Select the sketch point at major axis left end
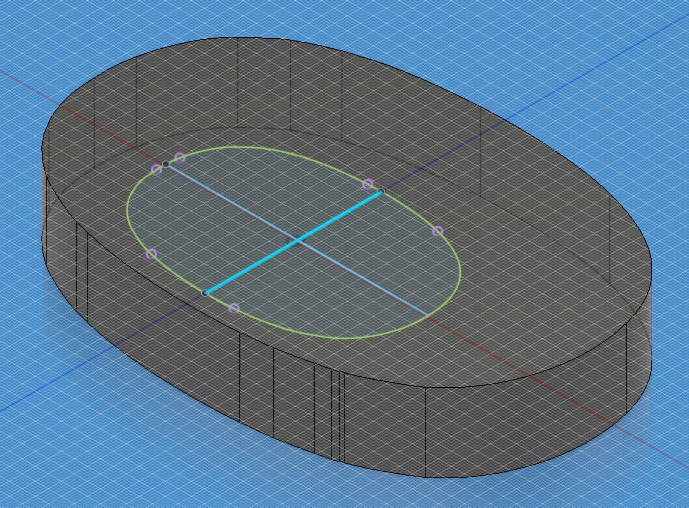Image resolution: width=689 pixels, height=508 pixels. click(166, 164)
